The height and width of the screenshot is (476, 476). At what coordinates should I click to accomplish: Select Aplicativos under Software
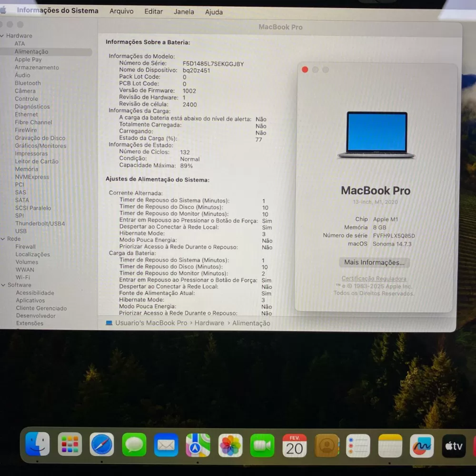30,300
